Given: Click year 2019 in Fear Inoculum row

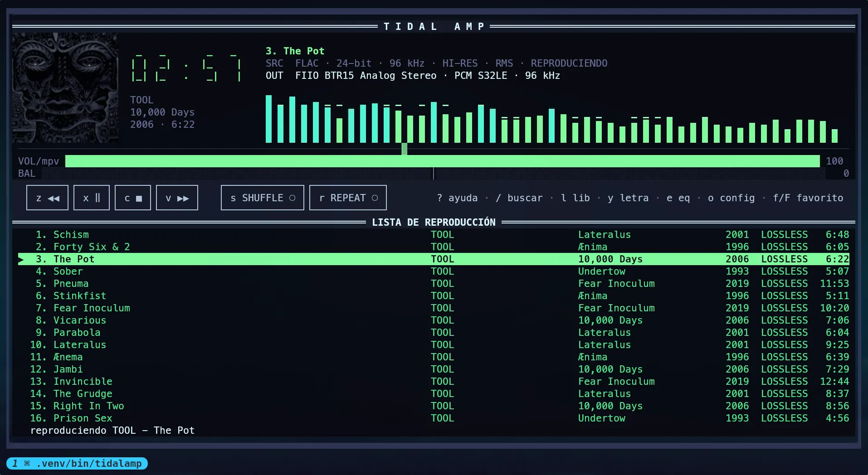Looking at the screenshot, I should [x=737, y=308].
